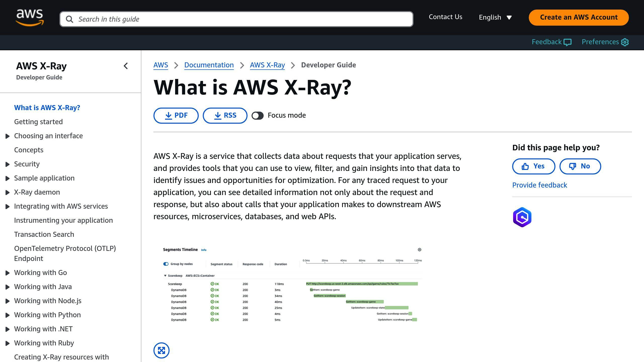Click the search magnifier icon
This screenshot has height=362, width=644.
click(69, 19)
